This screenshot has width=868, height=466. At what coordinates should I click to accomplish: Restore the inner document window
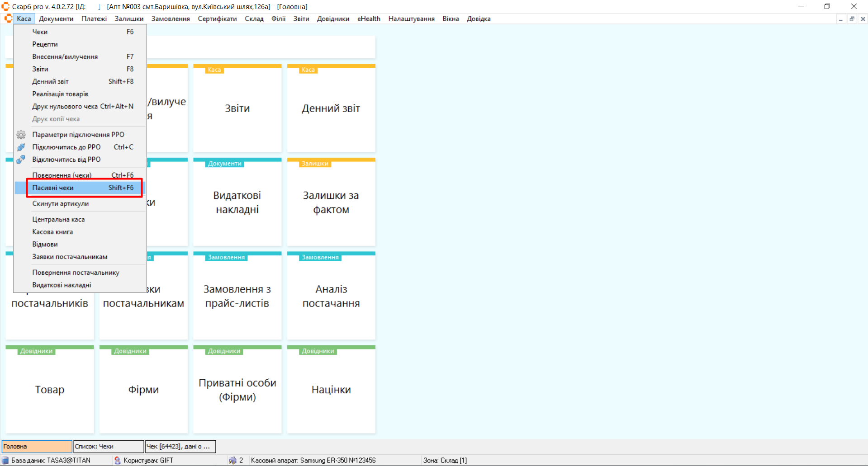tap(852, 19)
